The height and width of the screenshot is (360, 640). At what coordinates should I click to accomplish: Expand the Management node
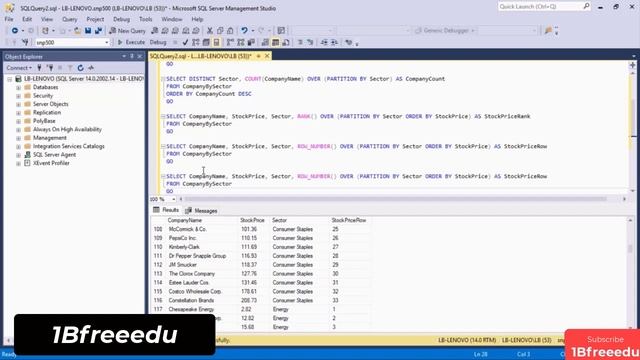point(18,138)
